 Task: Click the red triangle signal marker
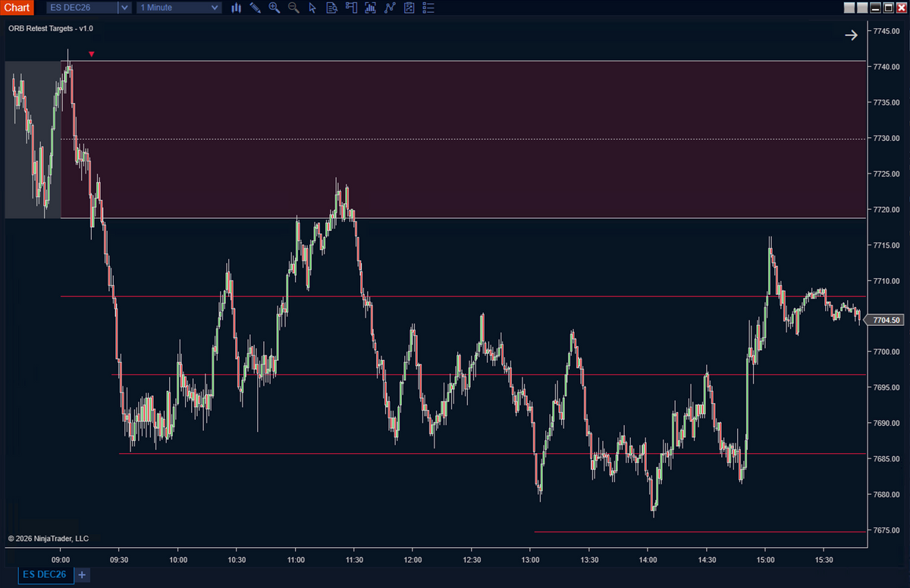click(x=92, y=54)
